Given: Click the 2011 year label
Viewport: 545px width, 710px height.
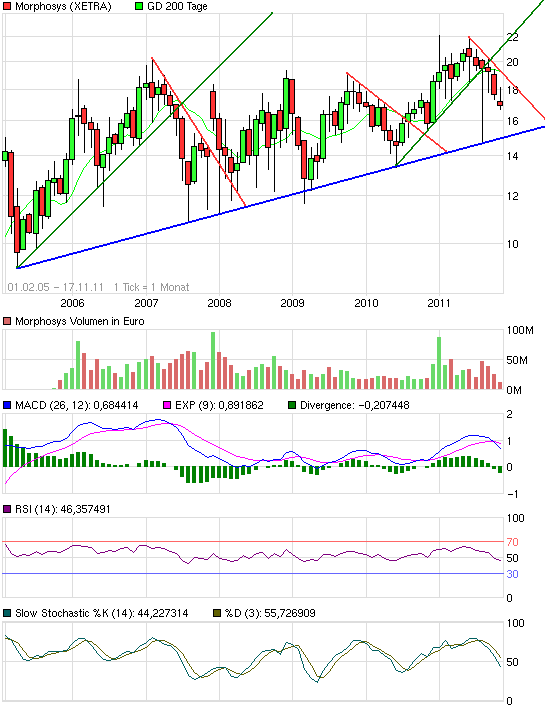Looking at the screenshot, I should pyautogui.click(x=439, y=303).
